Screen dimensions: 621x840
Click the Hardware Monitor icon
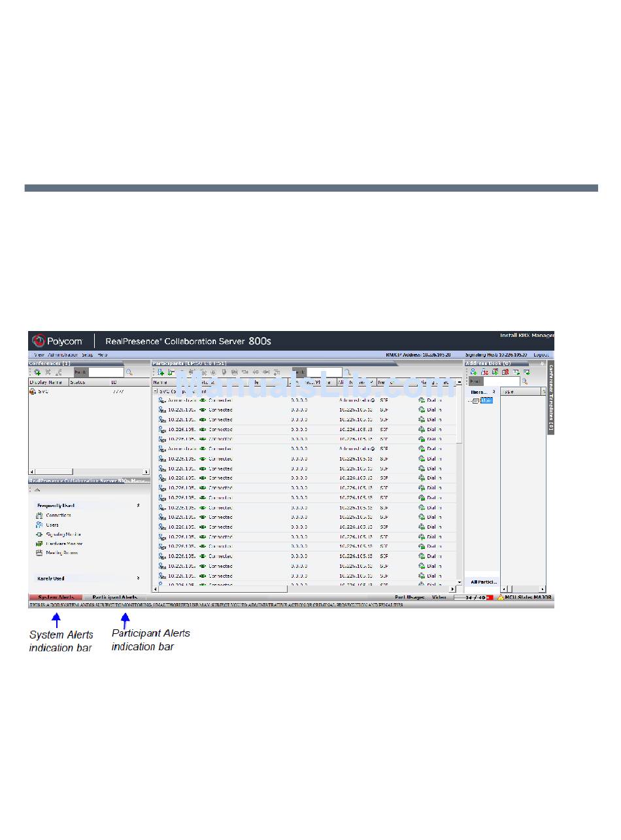click(39, 544)
